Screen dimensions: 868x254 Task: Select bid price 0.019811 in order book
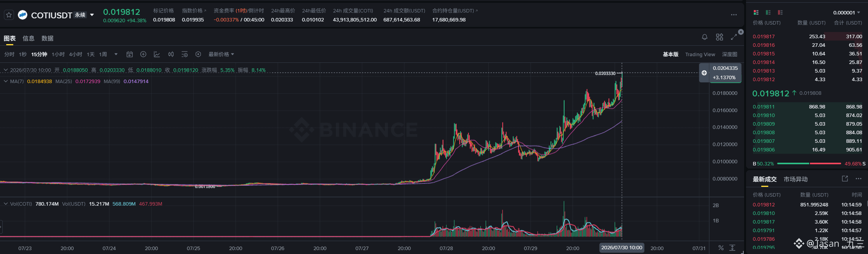(764, 107)
